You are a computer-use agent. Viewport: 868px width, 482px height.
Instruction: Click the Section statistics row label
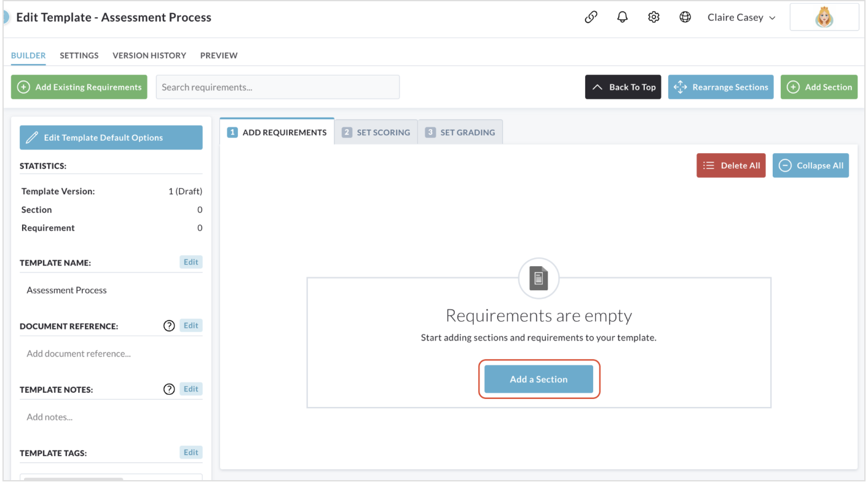click(x=36, y=210)
